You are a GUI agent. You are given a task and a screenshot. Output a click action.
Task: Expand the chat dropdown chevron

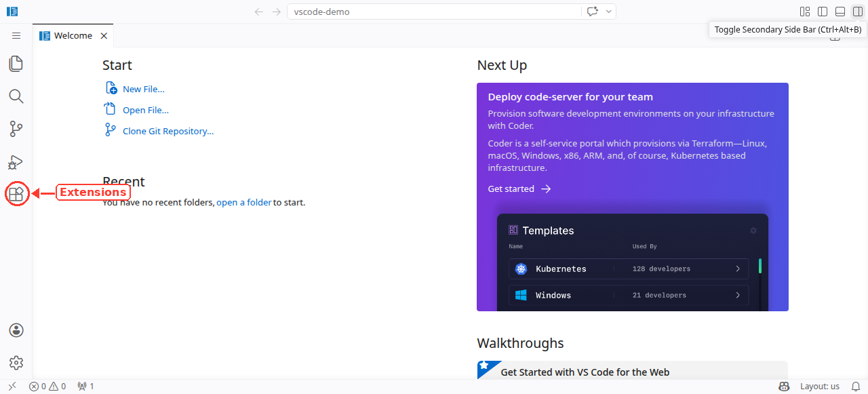[x=609, y=12]
